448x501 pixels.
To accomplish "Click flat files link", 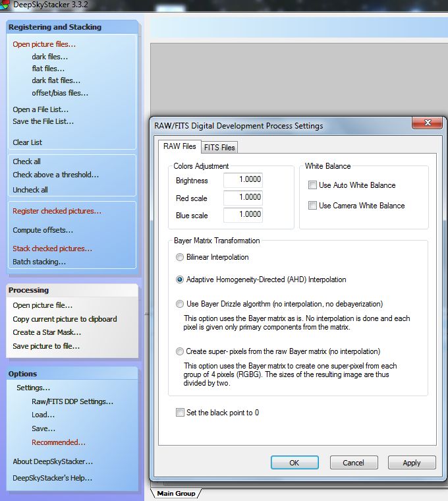I will click(48, 69).
